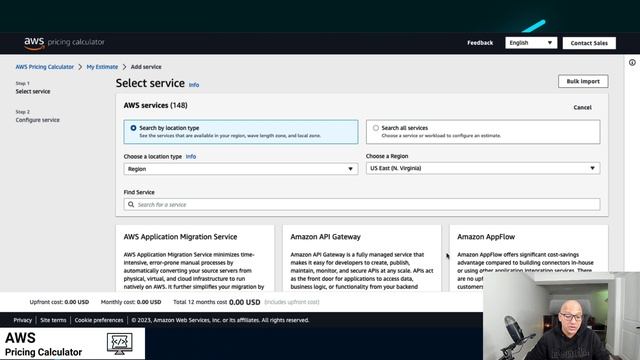Open the Site terms footer link

pyautogui.click(x=53, y=320)
